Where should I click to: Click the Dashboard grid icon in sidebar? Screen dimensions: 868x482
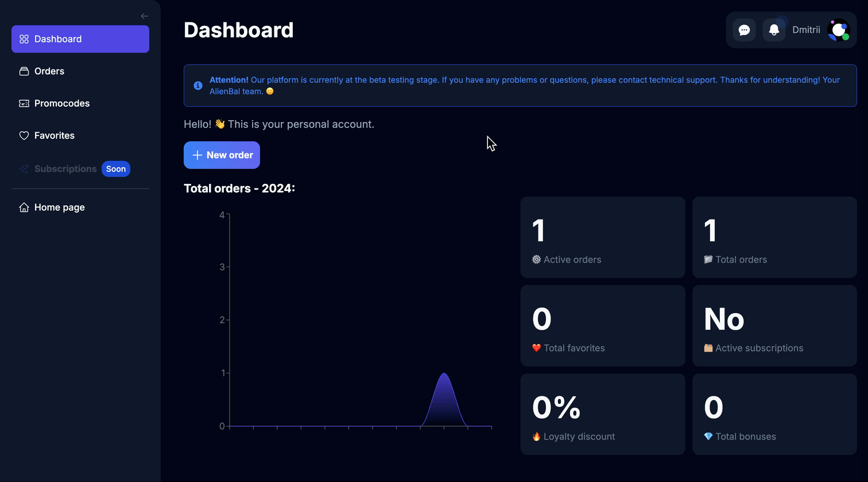point(24,39)
